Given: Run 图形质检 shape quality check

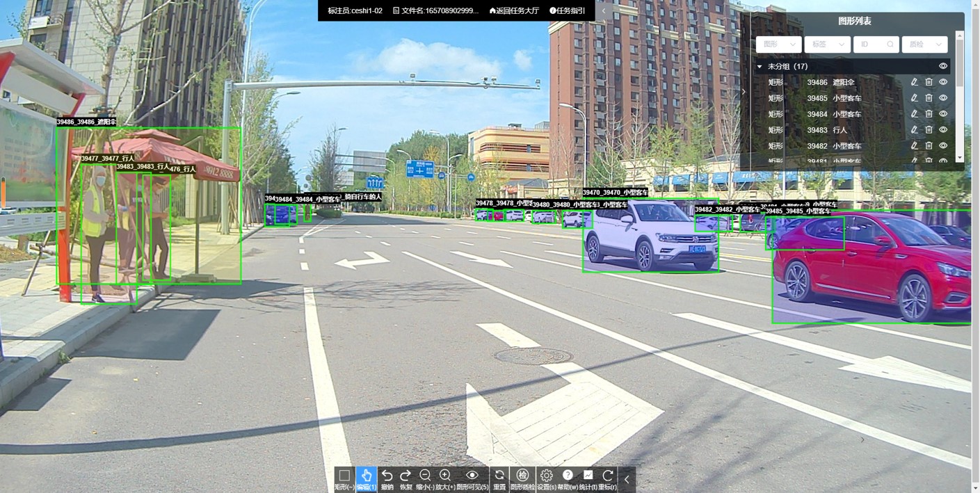Looking at the screenshot, I should click(x=522, y=476).
